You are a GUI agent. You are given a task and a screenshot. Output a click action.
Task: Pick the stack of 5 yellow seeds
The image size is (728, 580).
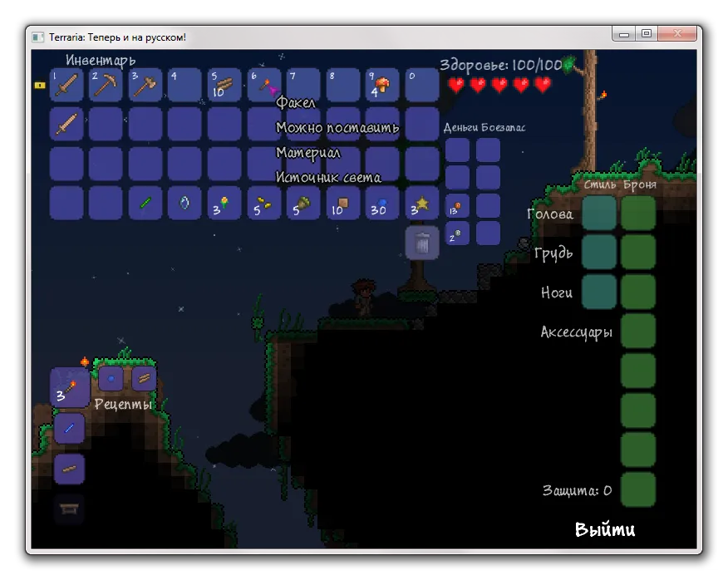coord(264,203)
